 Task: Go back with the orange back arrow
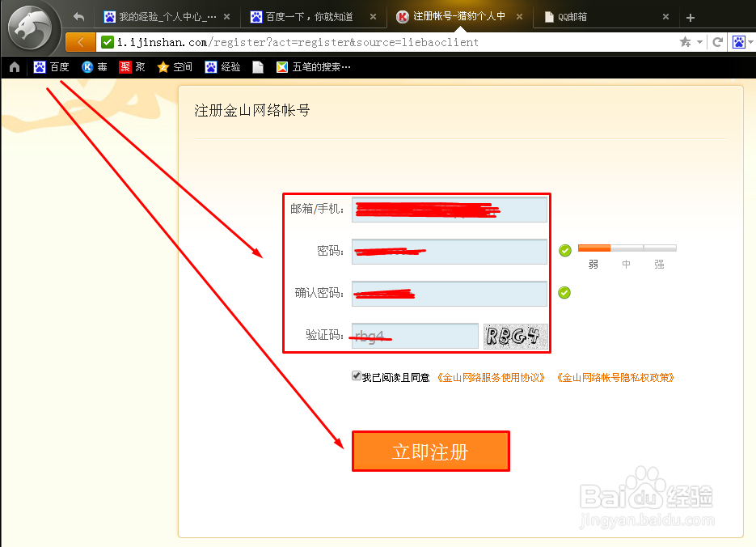[x=81, y=42]
